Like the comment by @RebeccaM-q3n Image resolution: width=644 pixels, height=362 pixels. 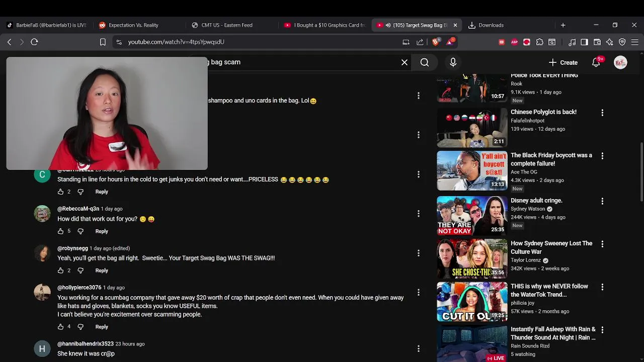60,231
